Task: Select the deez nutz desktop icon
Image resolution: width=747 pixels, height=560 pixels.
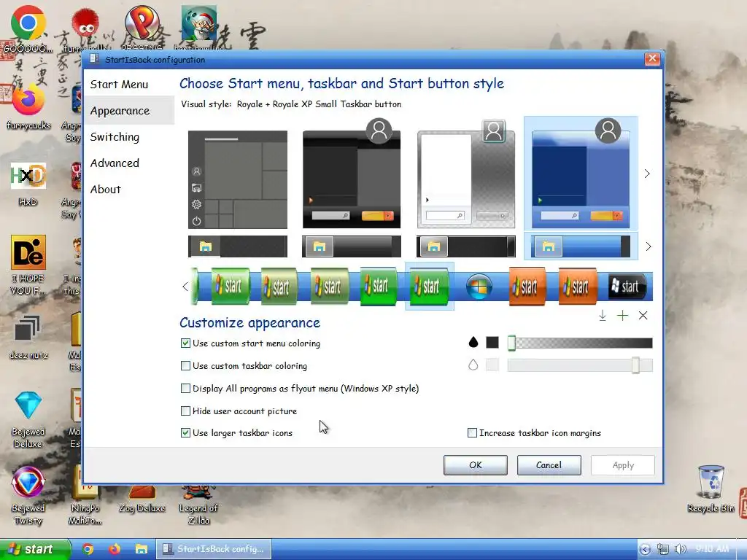Action: [28, 336]
